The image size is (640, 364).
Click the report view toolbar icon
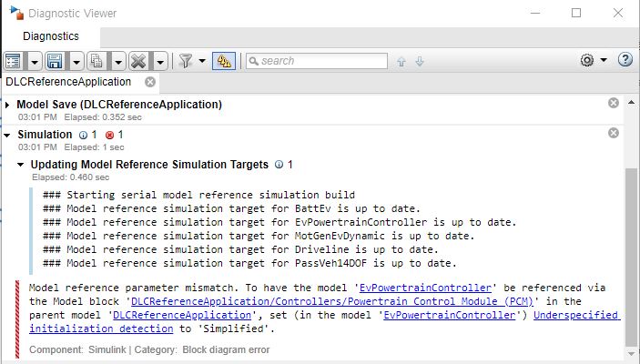tap(14, 61)
